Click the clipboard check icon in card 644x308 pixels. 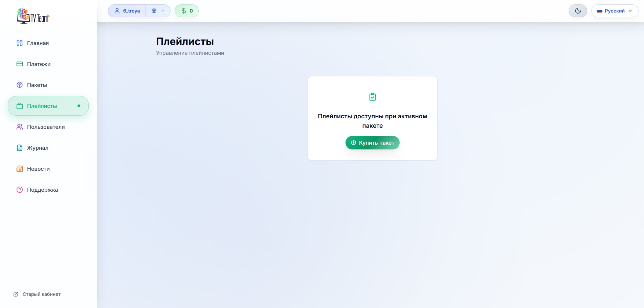tap(372, 97)
